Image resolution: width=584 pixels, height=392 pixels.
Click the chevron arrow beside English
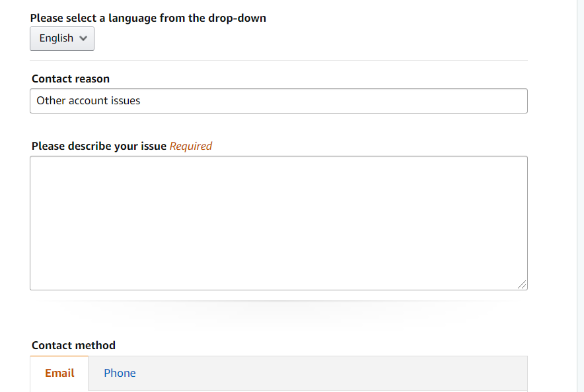83,38
